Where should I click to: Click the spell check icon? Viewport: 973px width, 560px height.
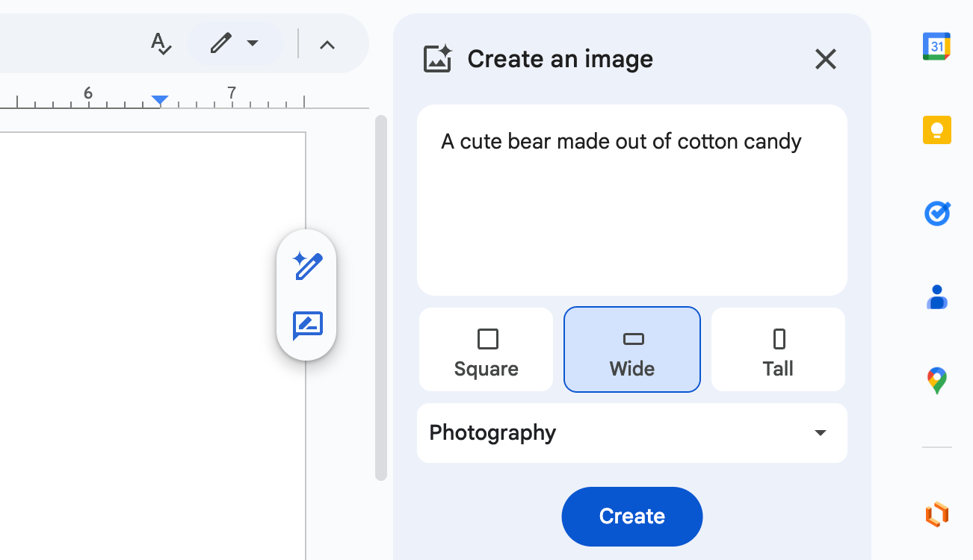[x=161, y=44]
